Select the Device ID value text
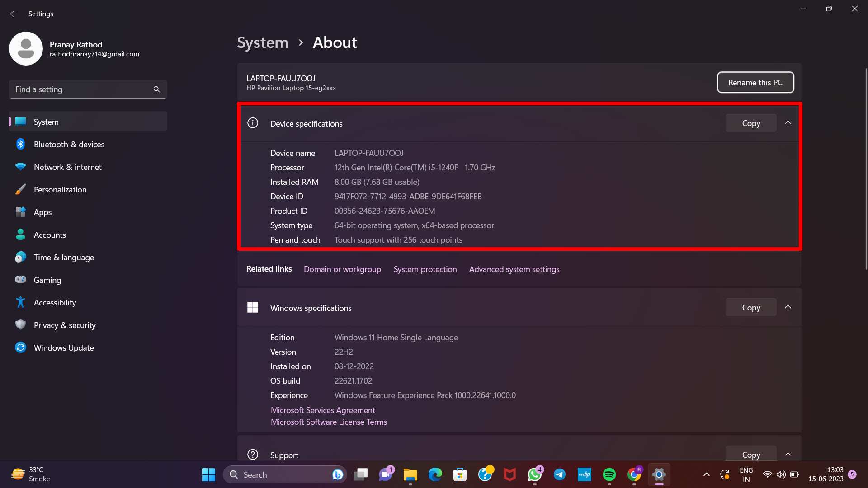This screenshot has width=868, height=488. [x=408, y=197]
